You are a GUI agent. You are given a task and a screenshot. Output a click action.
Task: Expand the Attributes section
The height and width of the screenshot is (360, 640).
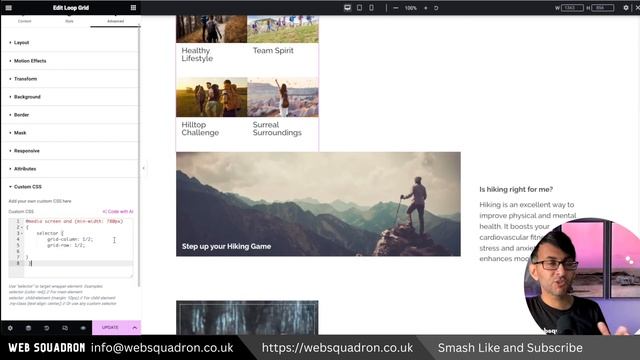(x=70, y=169)
